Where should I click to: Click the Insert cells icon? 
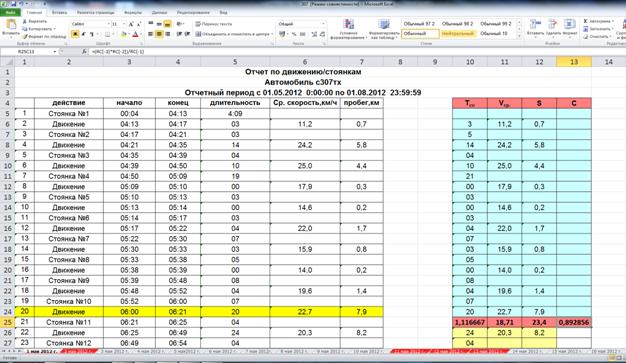click(535, 24)
